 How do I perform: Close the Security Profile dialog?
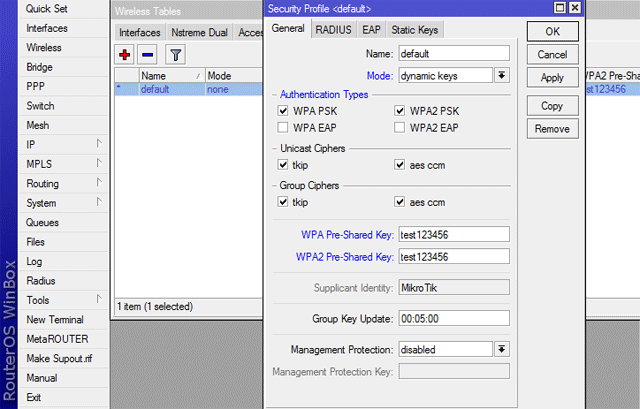pos(575,8)
